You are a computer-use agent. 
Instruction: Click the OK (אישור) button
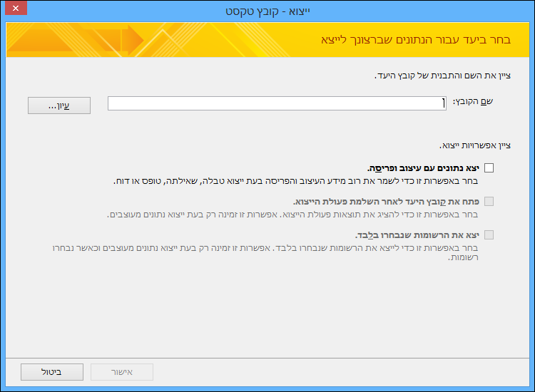tap(122, 372)
